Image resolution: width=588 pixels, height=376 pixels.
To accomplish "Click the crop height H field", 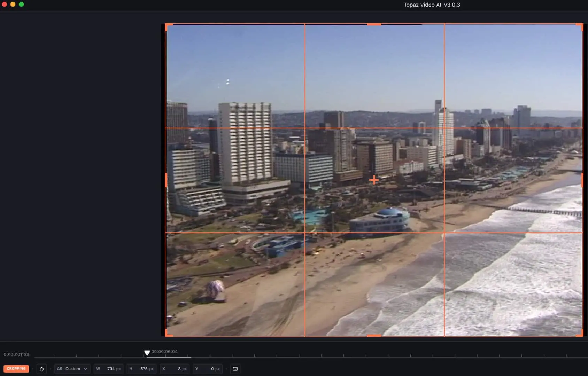I will click(141, 369).
